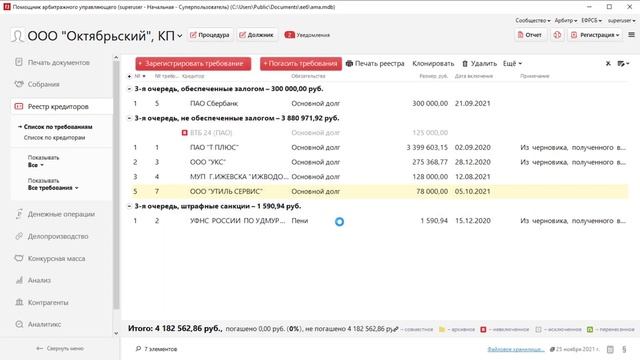Open the Регистрация dropdown
The image size is (640, 360).
595,35
